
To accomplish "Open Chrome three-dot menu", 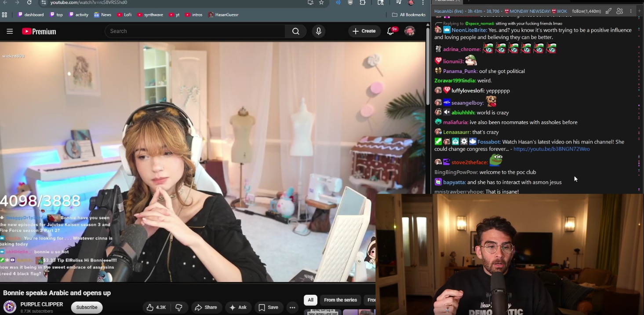I will click(x=423, y=3).
